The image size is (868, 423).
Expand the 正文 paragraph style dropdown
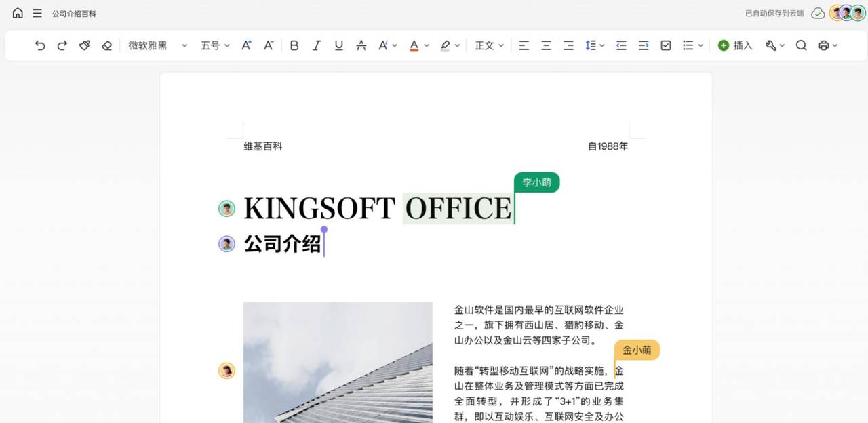pyautogui.click(x=488, y=45)
